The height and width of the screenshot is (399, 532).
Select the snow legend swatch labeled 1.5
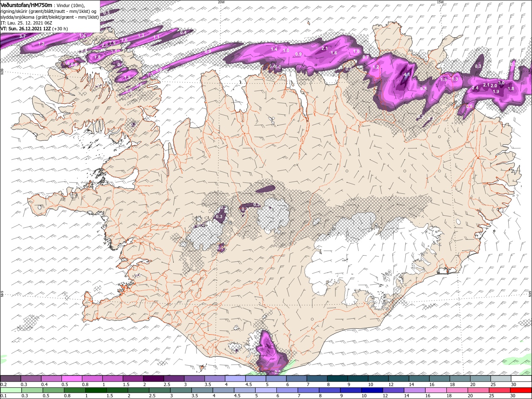coord(133,379)
